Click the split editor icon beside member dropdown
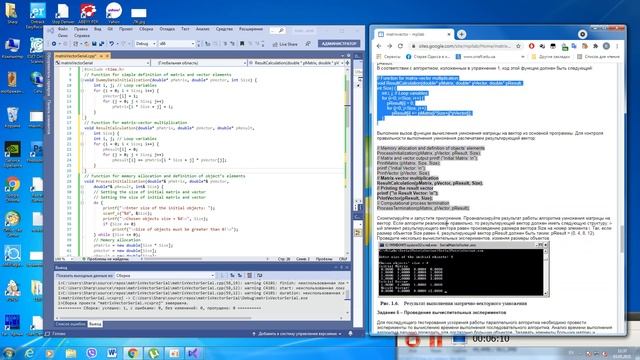The image size is (640, 360). pyautogui.click(x=347, y=63)
